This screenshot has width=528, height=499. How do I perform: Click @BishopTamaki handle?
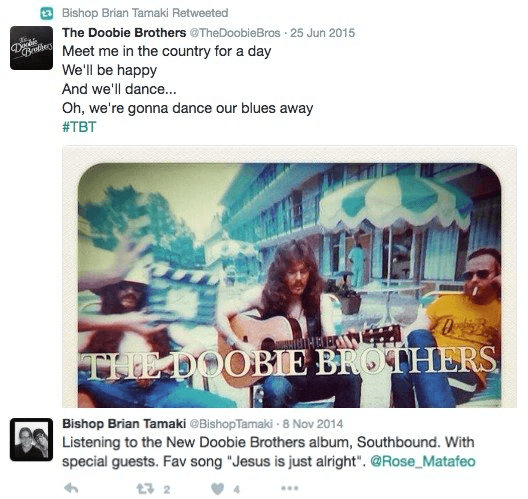(231, 424)
